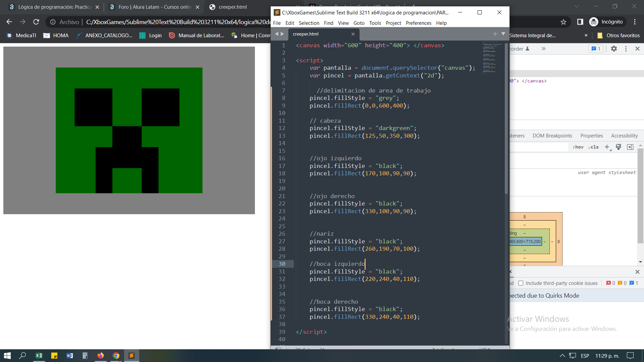Open Login bookmark
Screen dimensions: 644x362
tap(150, 36)
